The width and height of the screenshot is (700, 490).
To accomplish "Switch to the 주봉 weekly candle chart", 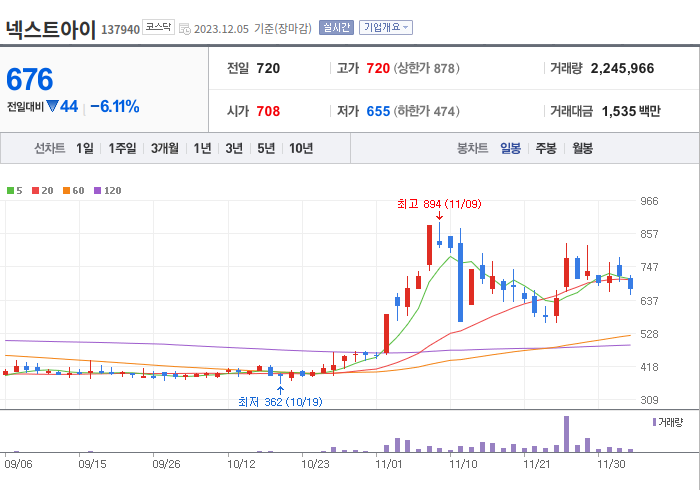I will point(546,148).
